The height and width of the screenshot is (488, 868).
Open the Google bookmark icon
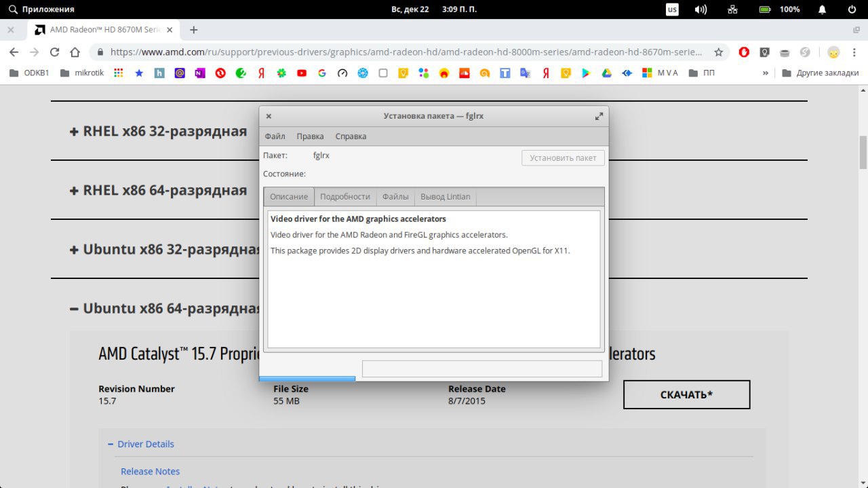[322, 73]
